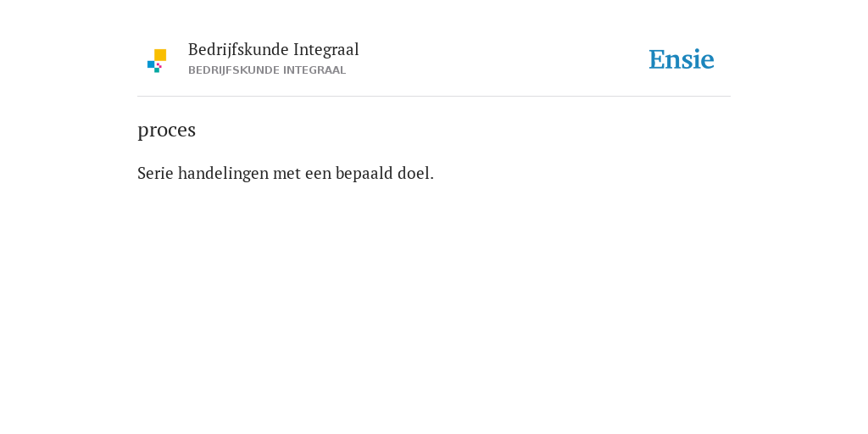
Task: Click the teal square in the logo
Action: click(157, 70)
